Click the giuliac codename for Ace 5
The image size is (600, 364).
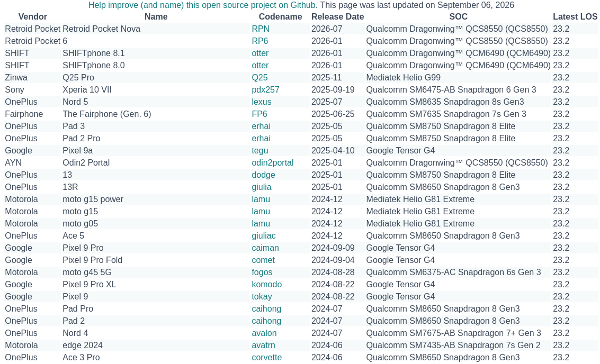[264, 236]
